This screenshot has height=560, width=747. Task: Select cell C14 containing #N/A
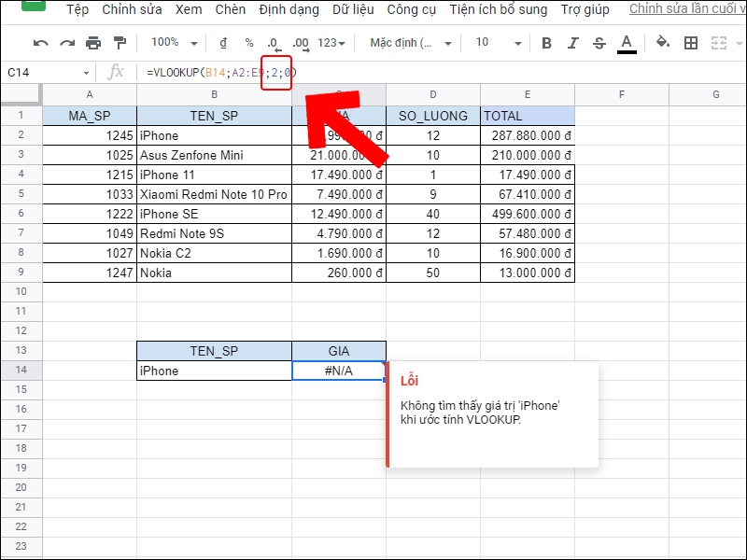(338, 370)
